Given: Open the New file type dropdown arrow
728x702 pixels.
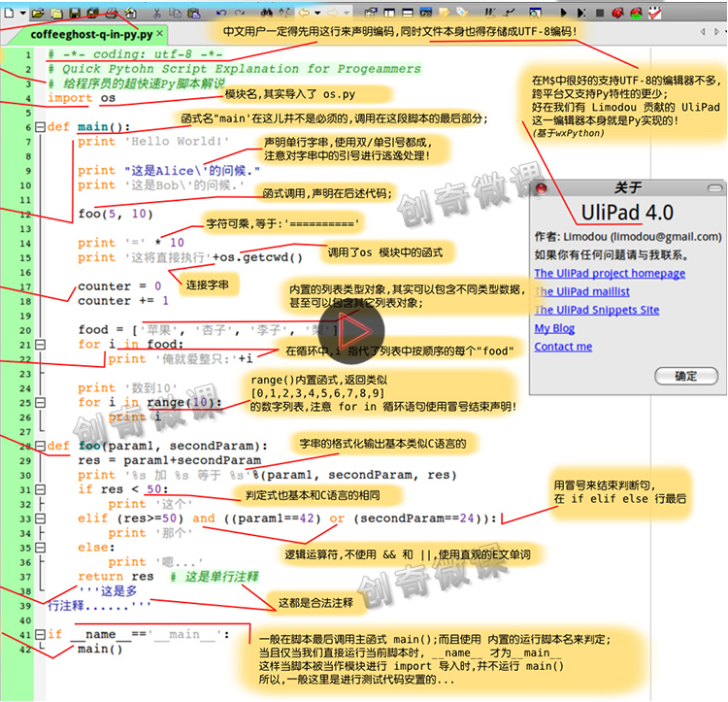Looking at the screenshot, I should point(22,13).
